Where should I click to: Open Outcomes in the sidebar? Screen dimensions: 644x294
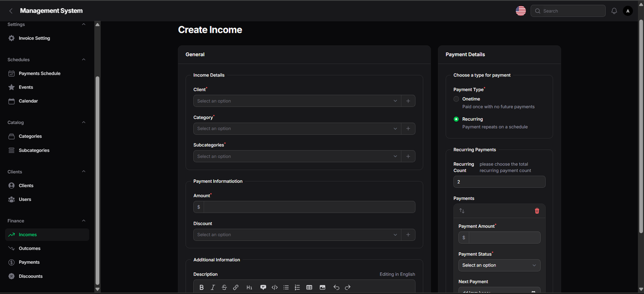point(47,249)
